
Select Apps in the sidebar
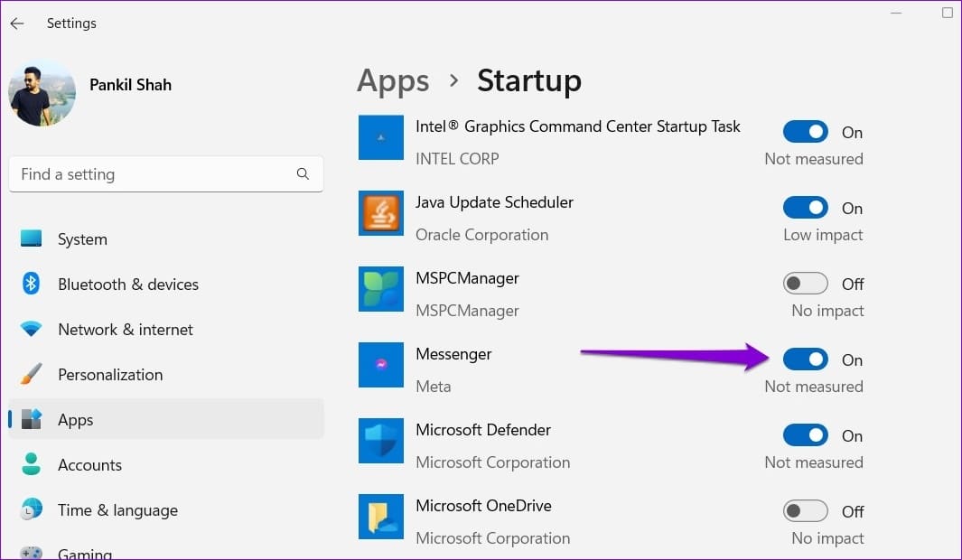(x=165, y=419)
